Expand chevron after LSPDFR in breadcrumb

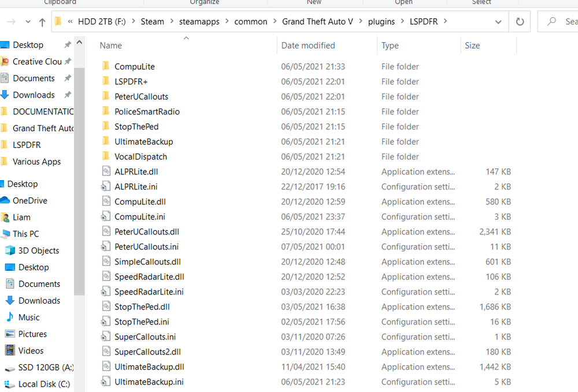click(445, 21)
